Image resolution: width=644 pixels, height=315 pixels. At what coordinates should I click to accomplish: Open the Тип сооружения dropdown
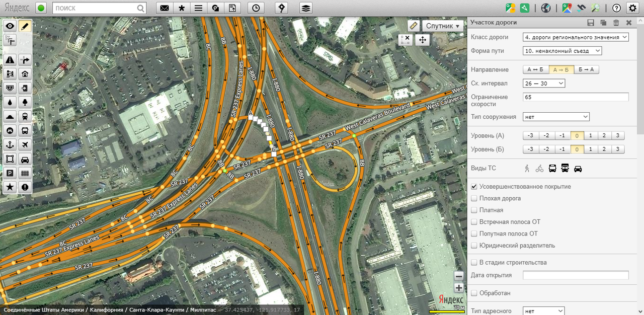556,117
